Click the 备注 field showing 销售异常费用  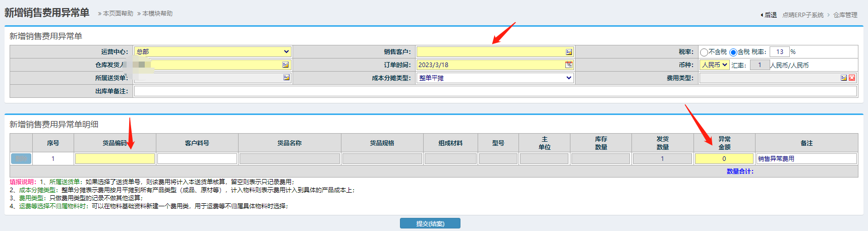click(x=806, y=158)
